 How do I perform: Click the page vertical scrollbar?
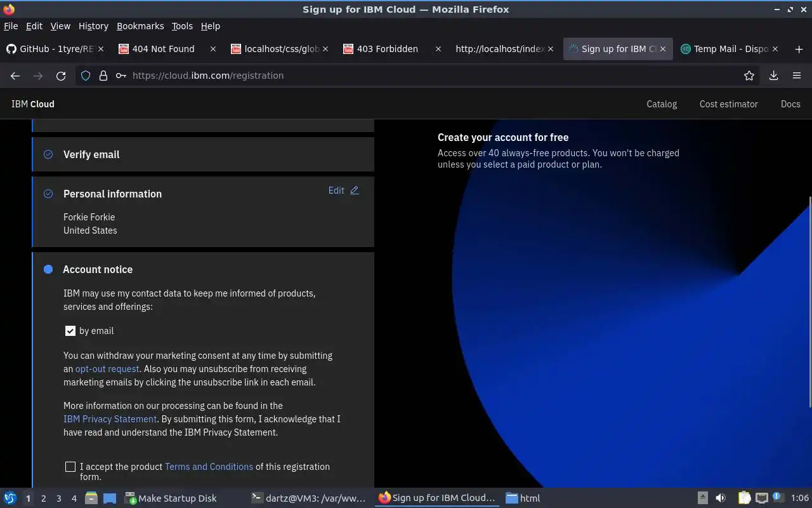809,302
